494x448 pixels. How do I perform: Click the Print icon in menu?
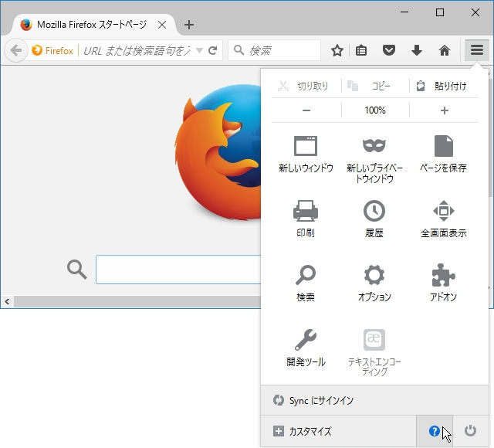(x=306, y=210)
